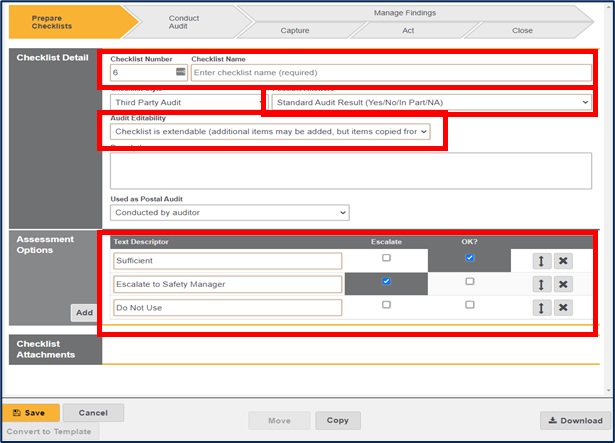Delete the Sufficient assessment option

point(564,260)
